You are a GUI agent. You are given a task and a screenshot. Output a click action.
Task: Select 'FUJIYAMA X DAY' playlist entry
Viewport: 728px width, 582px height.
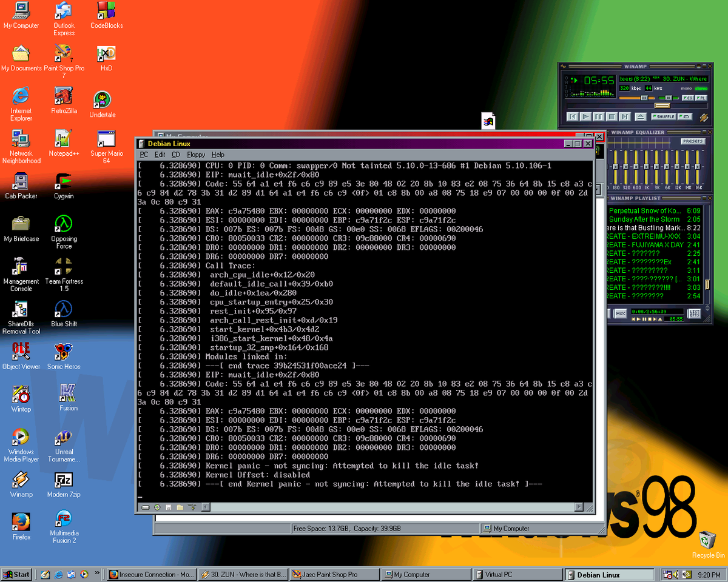pos(654,245)
